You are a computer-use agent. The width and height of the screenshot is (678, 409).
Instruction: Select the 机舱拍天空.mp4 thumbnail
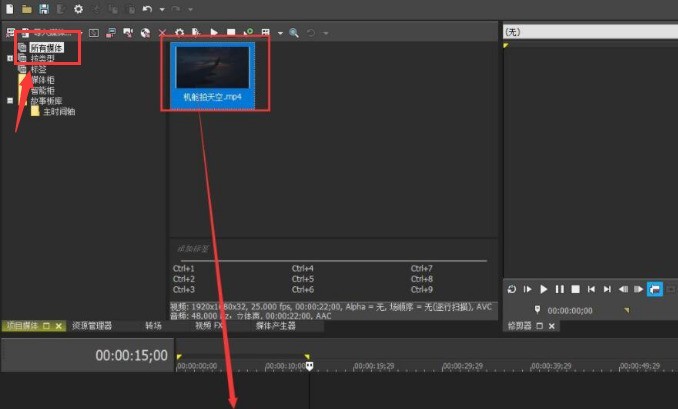point(212,75)
